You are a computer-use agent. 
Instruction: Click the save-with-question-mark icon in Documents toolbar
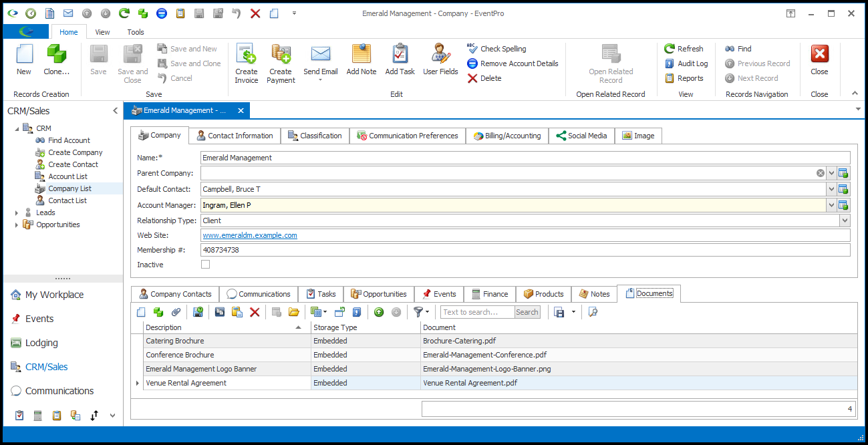tap(198, 312)
